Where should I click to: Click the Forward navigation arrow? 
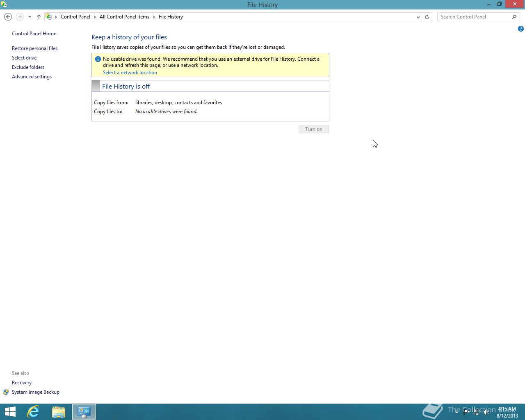[x=19, y=17]
